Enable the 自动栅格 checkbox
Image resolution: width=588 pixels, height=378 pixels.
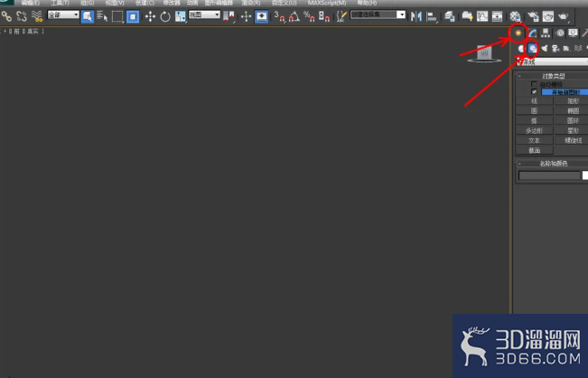pos(534,84)
